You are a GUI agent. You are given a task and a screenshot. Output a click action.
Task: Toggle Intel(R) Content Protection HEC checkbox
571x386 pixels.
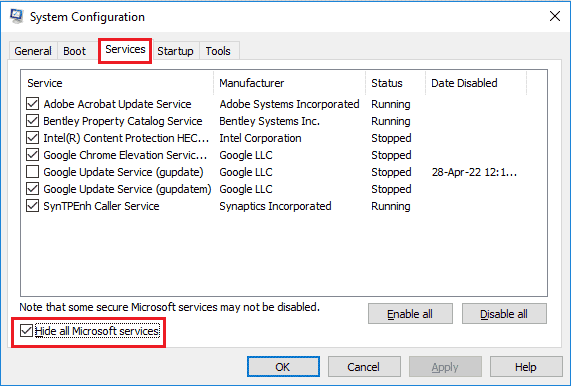(x=32, y=138)
